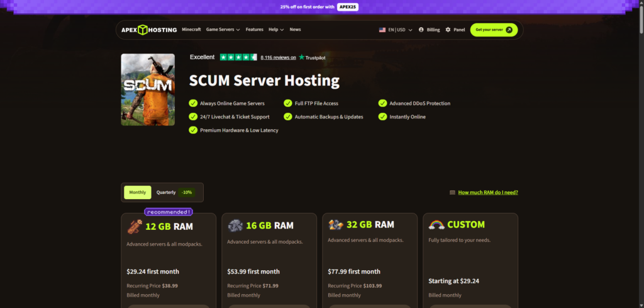Viewport: 644px width, 308px height.
Task: Open the EN | USD language currency dropdown
Action: (x=396, y=30)
